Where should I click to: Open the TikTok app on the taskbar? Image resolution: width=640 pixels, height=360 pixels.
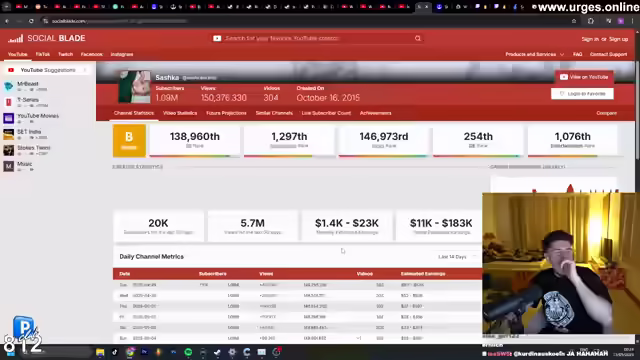coord(115,352)
